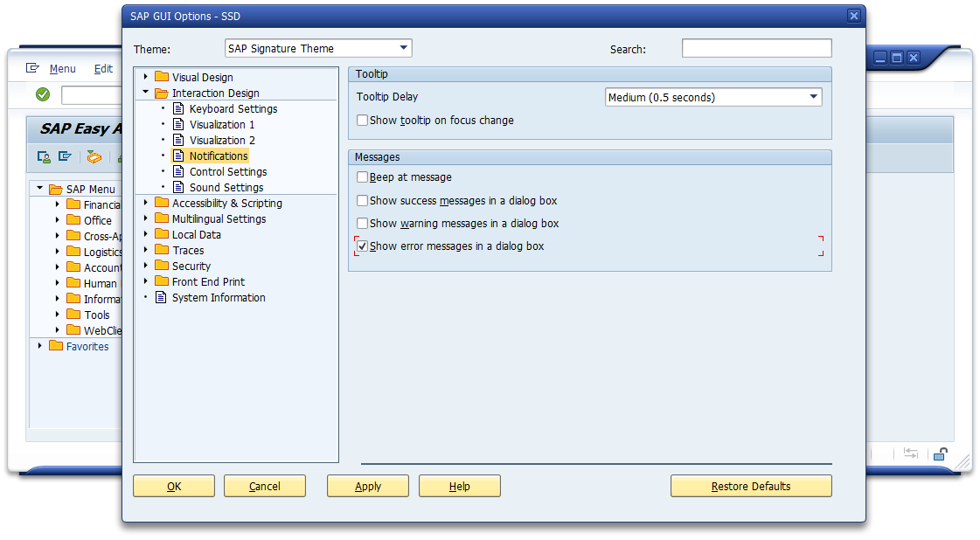Click the OK button
Screen dimensions: 980x540
click(174, 486)
